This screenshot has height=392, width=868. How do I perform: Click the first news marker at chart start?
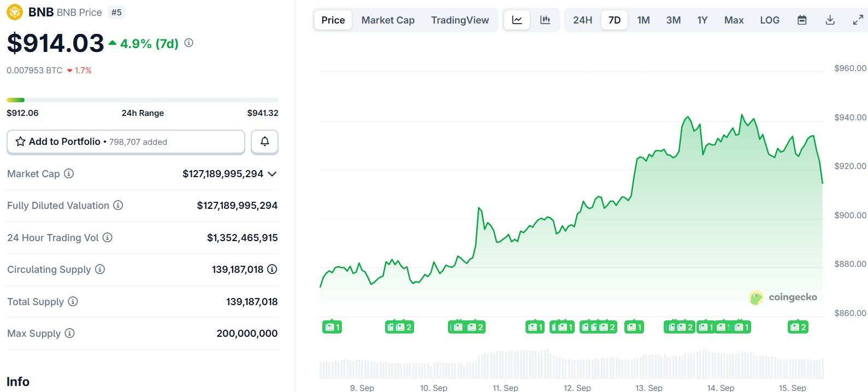click(332, 327)
